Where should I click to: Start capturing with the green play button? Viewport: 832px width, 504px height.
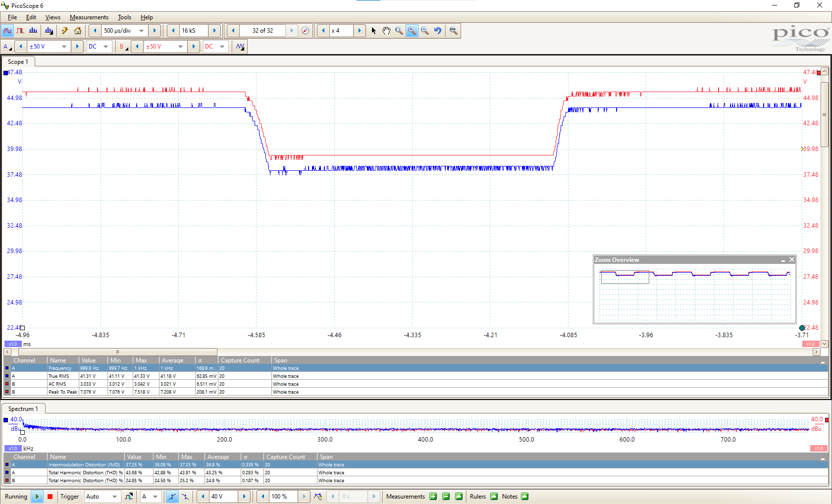(x=37, y=497)
